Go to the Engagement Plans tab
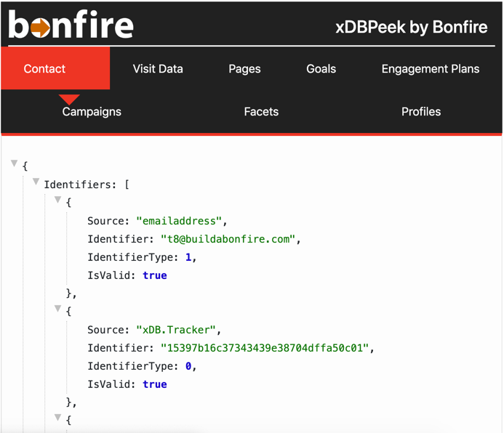The width and height of the screenshot is (504, 433). tap(431, 69)
